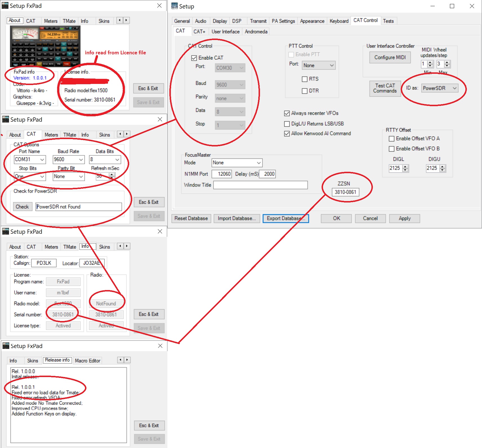
Task: Toggle Allow Kenwood AI Command
Action: click(x=287, y=134)
